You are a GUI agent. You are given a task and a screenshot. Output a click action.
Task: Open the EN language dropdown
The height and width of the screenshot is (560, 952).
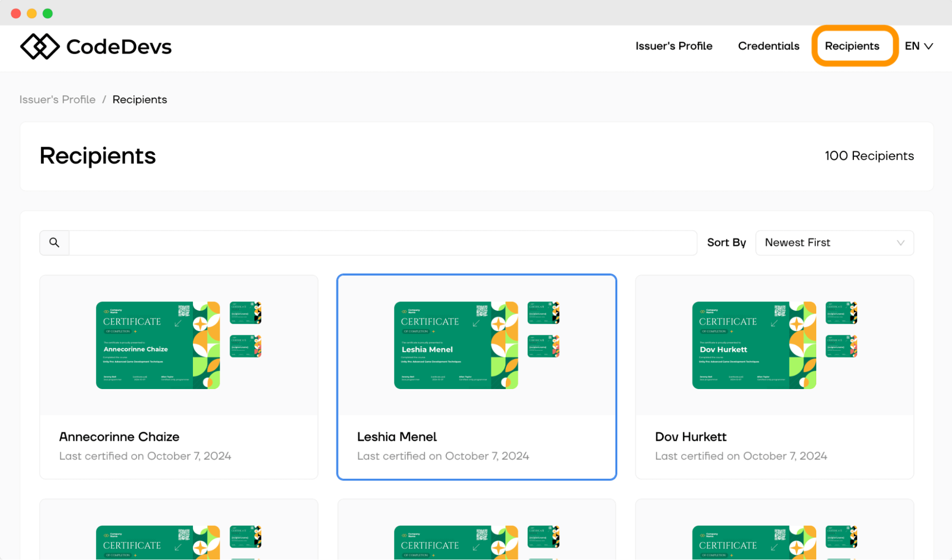coord(919,46)
